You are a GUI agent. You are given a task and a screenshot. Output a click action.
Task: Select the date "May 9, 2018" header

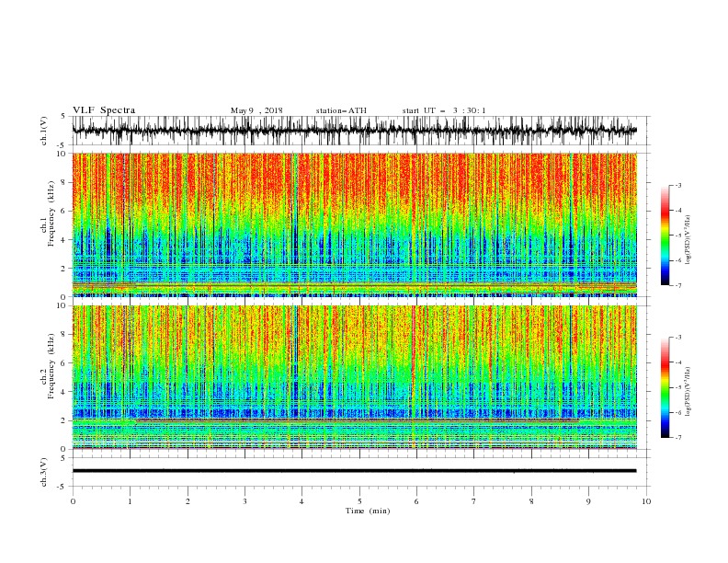(256, 110)
